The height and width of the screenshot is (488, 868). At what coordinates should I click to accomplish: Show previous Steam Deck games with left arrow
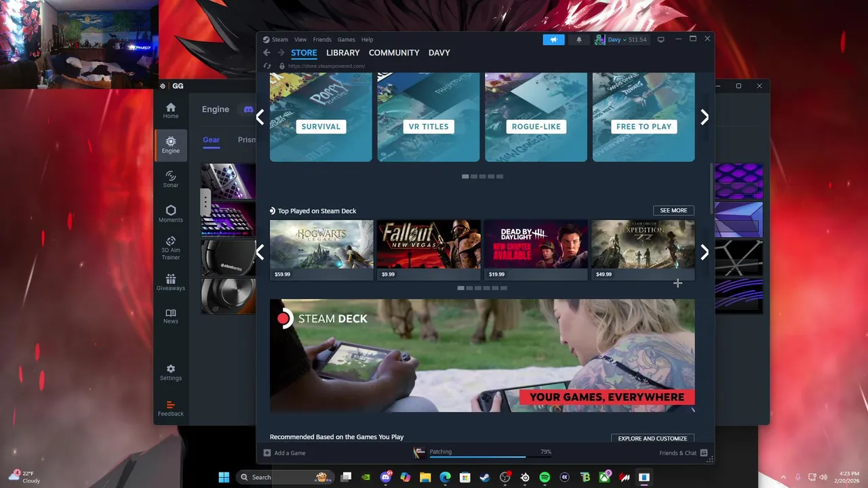point(260,253)
